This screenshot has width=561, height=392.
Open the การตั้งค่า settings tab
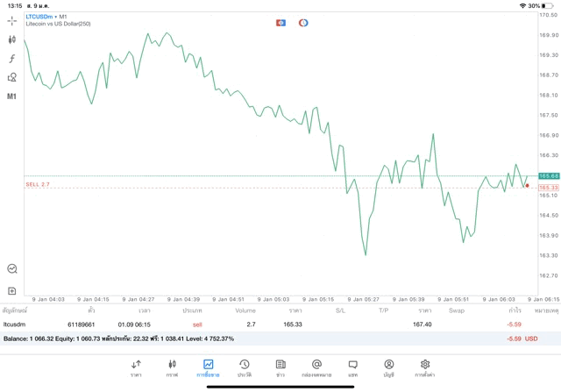click(x=424, y=367)
